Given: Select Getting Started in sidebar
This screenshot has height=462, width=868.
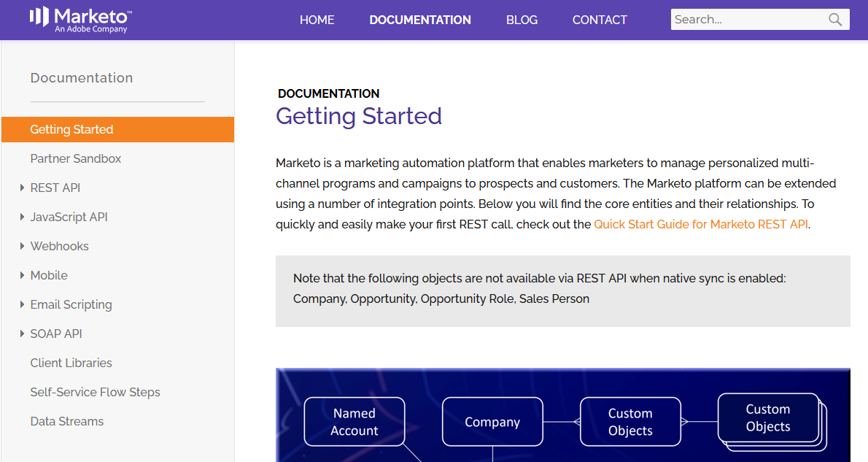Looking at the screenshot, I should 117,130.
